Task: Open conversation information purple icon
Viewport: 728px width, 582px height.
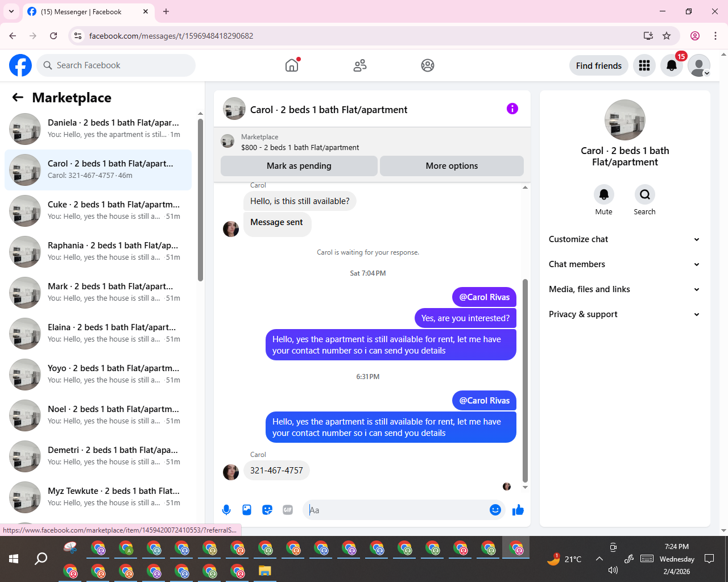Action: pos(512,109)
